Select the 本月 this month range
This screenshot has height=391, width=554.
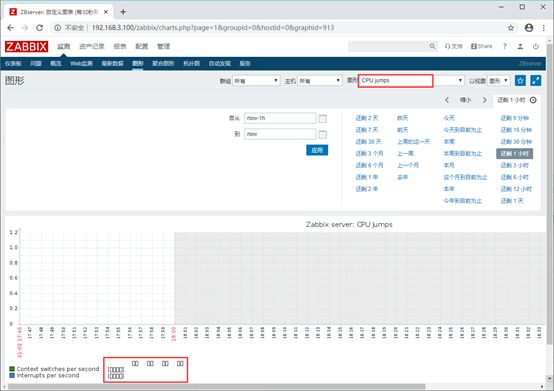coord(449,165)
